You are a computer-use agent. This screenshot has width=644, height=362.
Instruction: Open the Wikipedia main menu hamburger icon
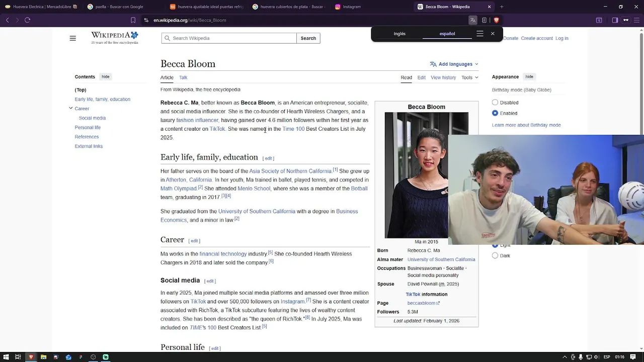73,38
